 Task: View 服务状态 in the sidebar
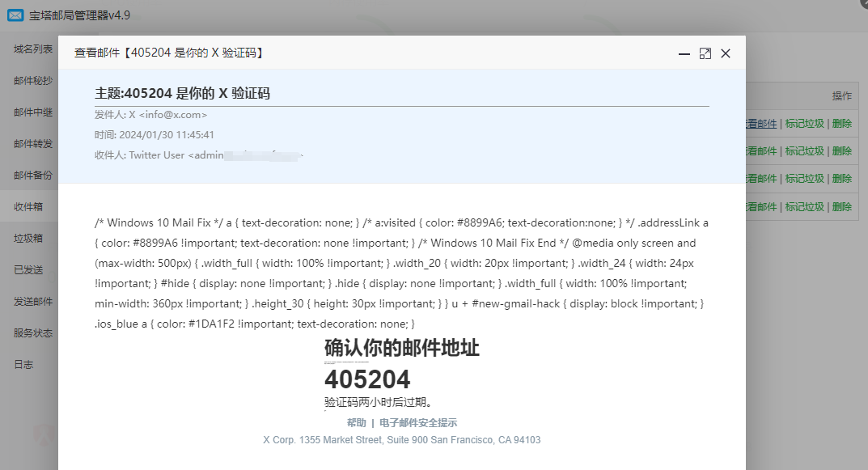[33, 333]
